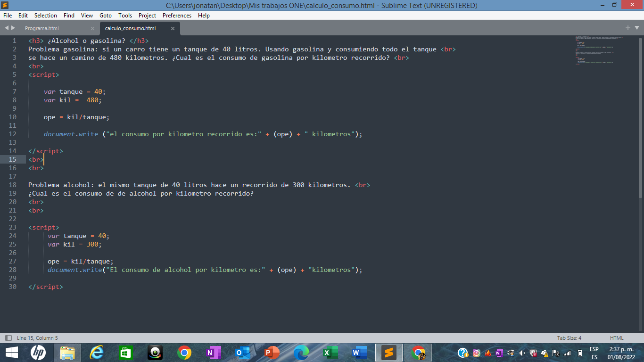Open Microsoft Store from taskbar
644x362 pixels.
[x=126, y=353]
